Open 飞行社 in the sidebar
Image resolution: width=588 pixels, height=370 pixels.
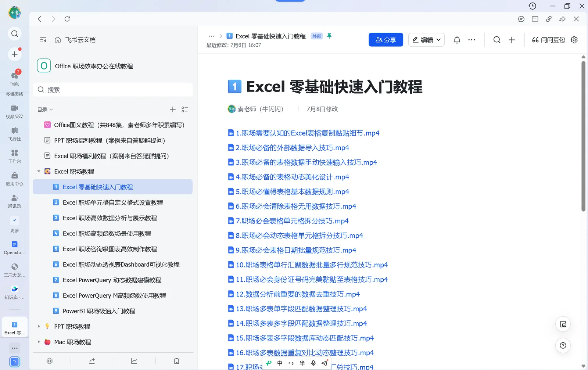click(15, 134)
